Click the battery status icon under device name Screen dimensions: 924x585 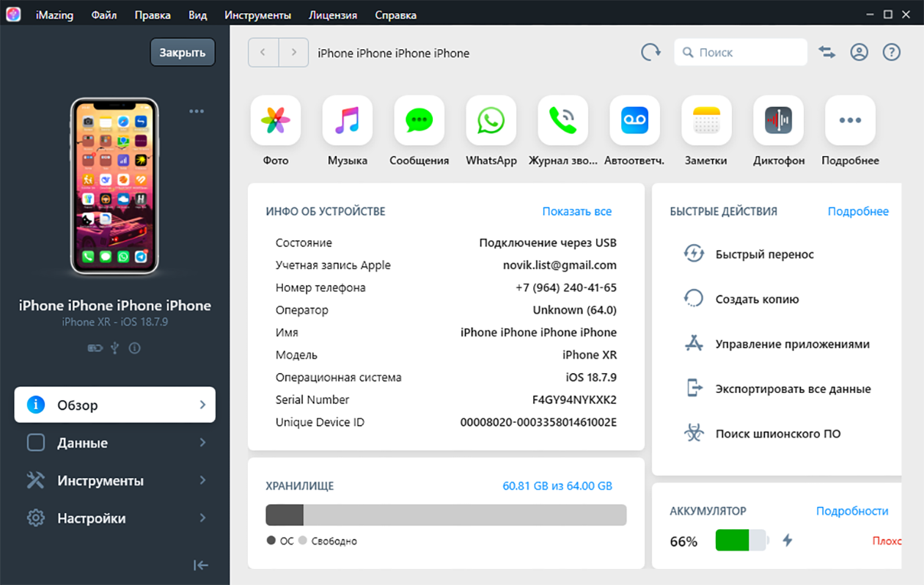pyautogui.click(x=95, y=348)
